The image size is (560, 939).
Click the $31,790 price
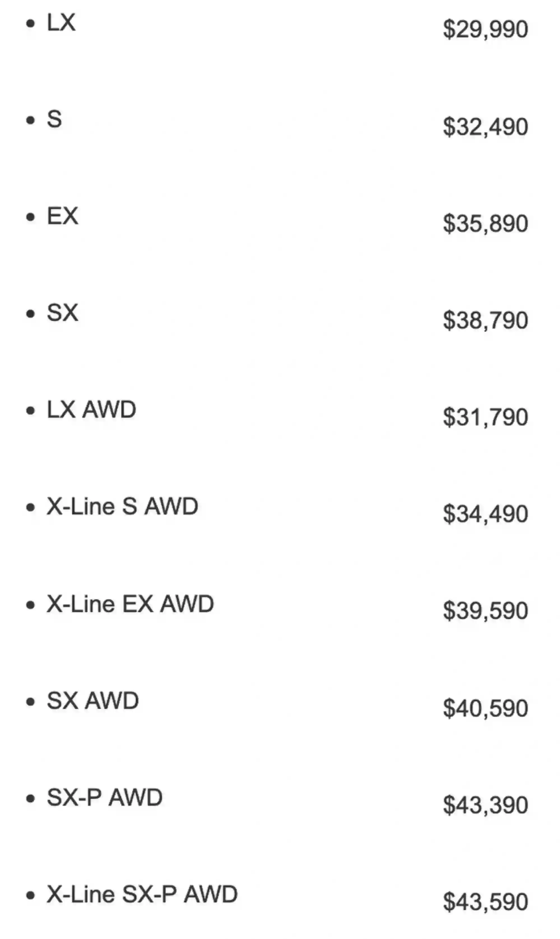tap(485, 417)
